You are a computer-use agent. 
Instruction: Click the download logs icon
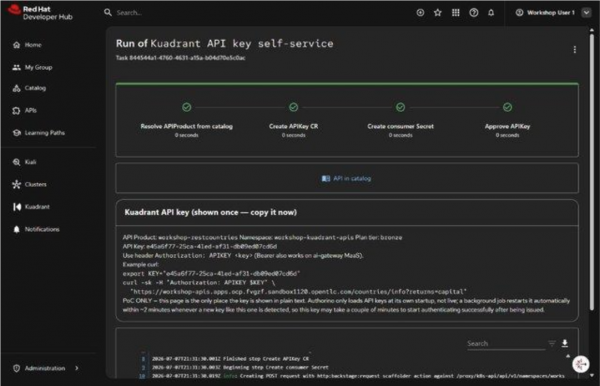pyautogui.click(x=565, y=344)
